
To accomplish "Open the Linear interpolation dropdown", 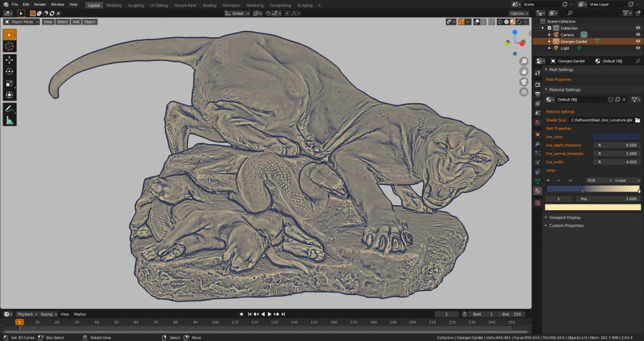I will click(627, 180).
